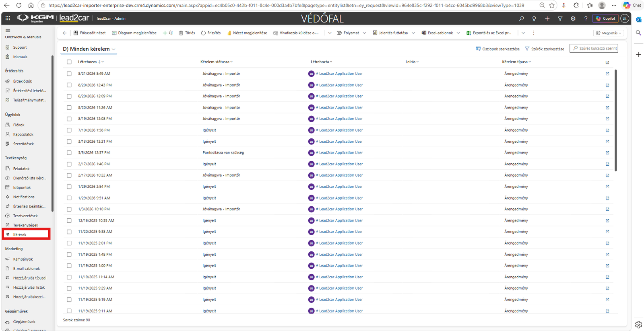The width and height of the screenshot is (644, 331).
Task: Click the Frissítés refresh toolbar button
Action: click(x=211, y=33)
